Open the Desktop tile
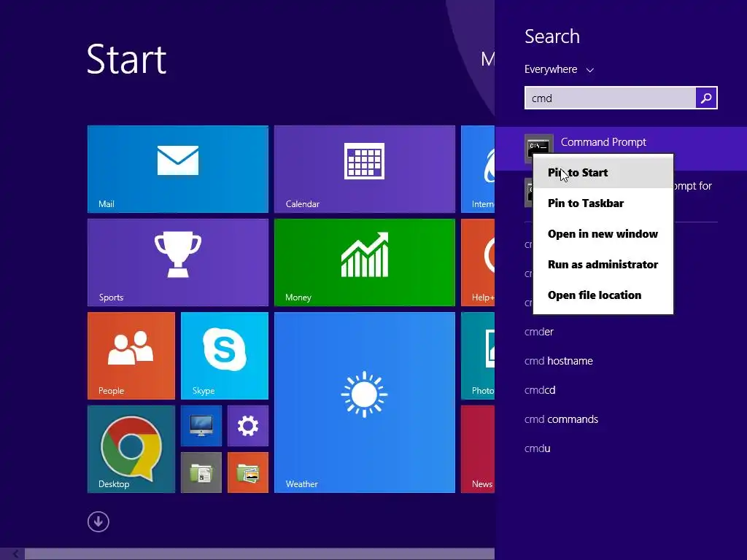 click(x=131, y=449)
